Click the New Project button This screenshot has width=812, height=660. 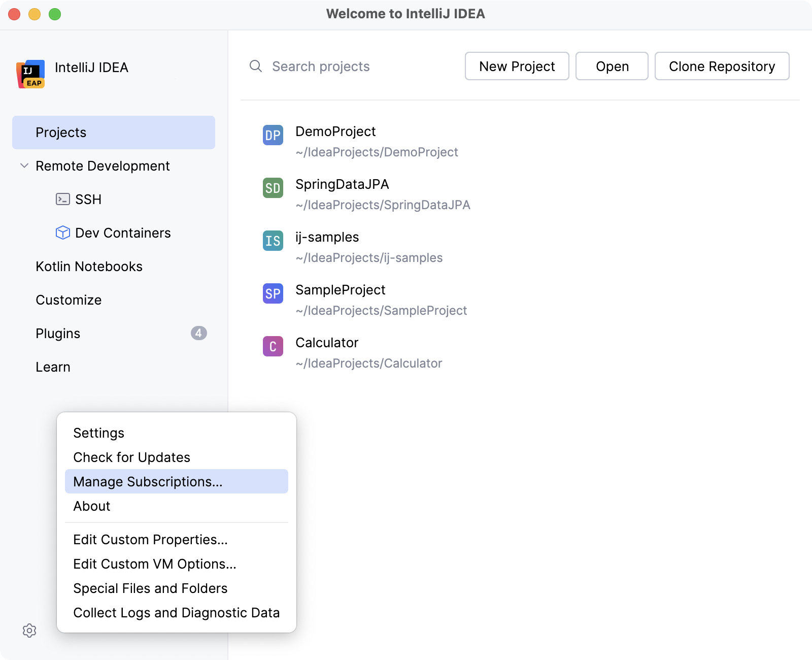point(517,66)
